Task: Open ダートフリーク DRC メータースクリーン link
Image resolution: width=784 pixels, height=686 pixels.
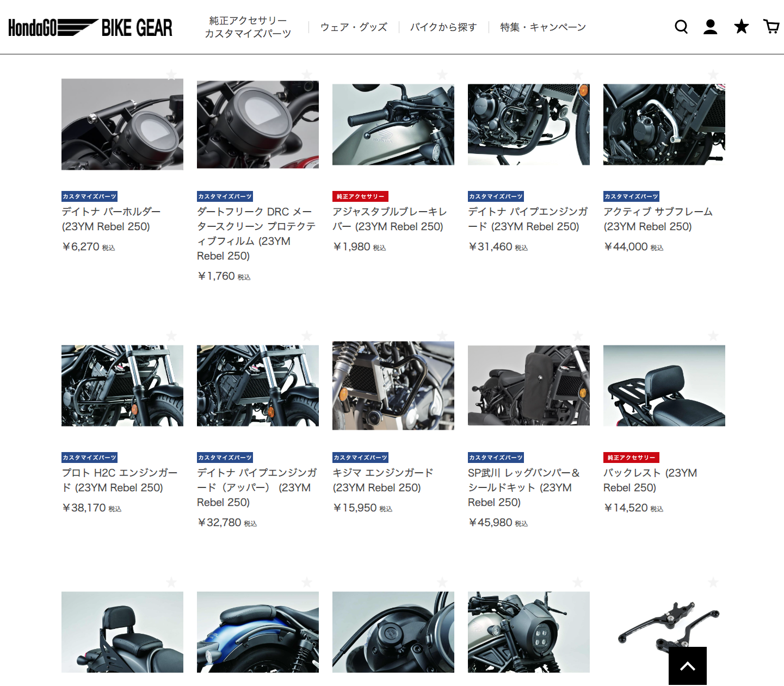Action: point(256,233)
